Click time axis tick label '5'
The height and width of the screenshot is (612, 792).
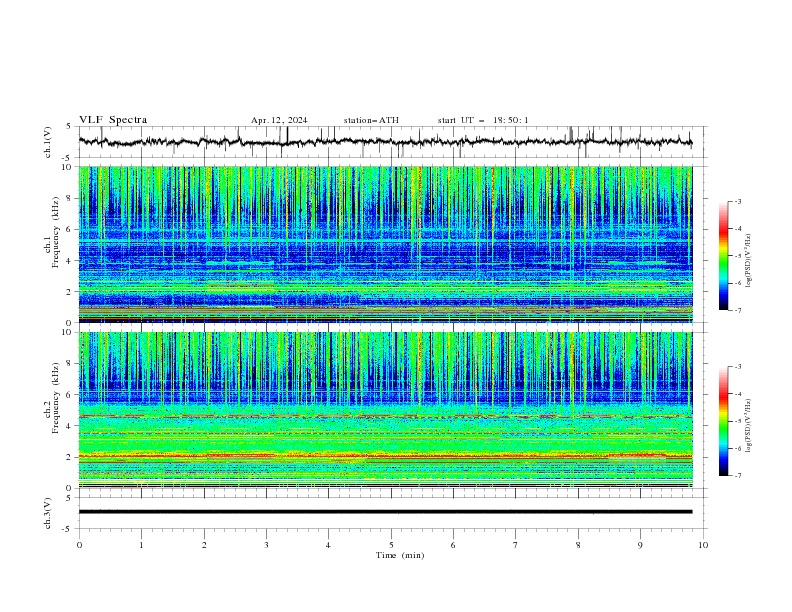pyautogui.click(x=391, y=545)
